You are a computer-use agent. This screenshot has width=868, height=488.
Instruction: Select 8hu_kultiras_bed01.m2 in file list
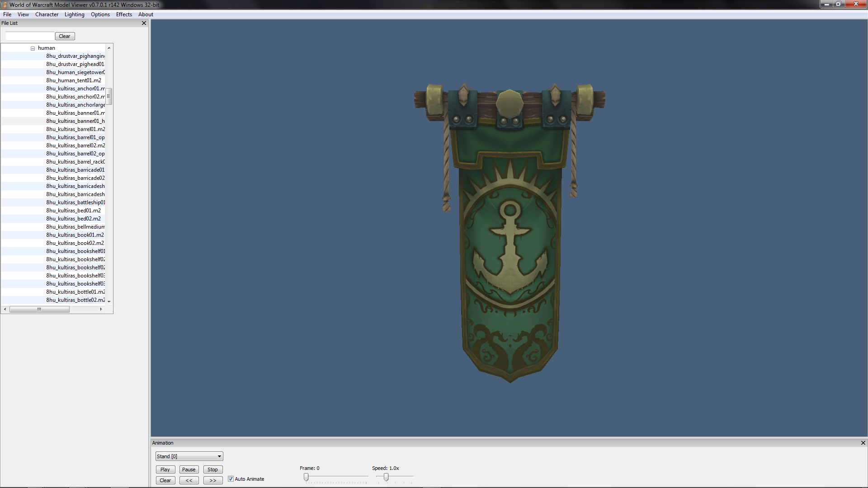pyautogui.click(x=73, y=211)
